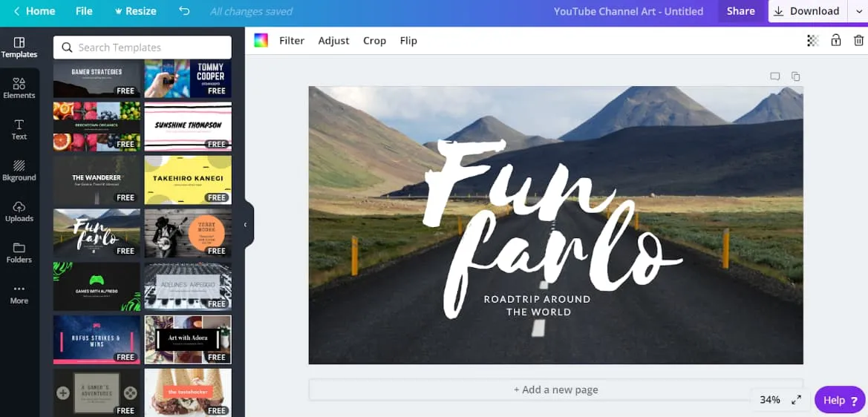The height and width of the screenshot is (417, 868).
Task: Open the File menu
Action: (x=84, y=11)
